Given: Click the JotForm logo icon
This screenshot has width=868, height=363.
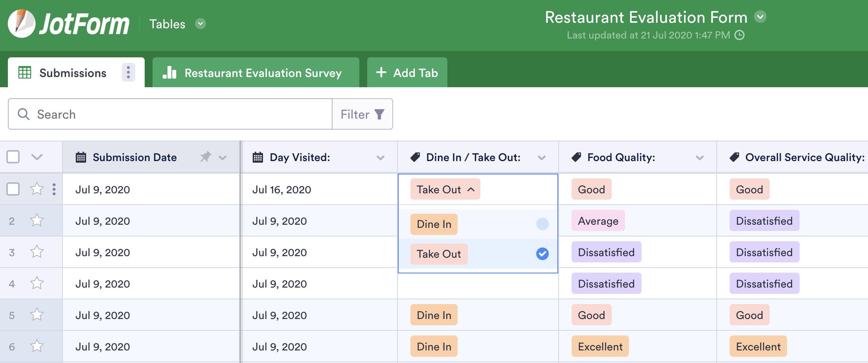Looking at the screenshot, I should point(22,24).
